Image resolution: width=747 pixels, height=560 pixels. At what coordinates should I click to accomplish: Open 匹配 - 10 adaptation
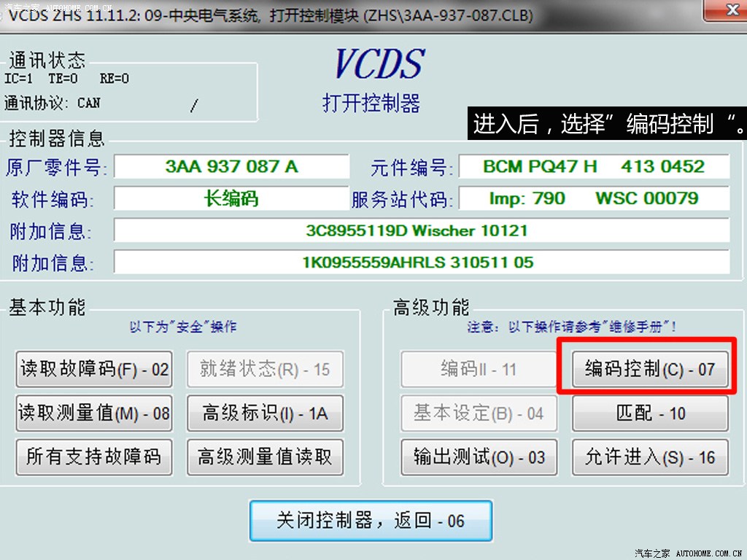coord(650,413)
